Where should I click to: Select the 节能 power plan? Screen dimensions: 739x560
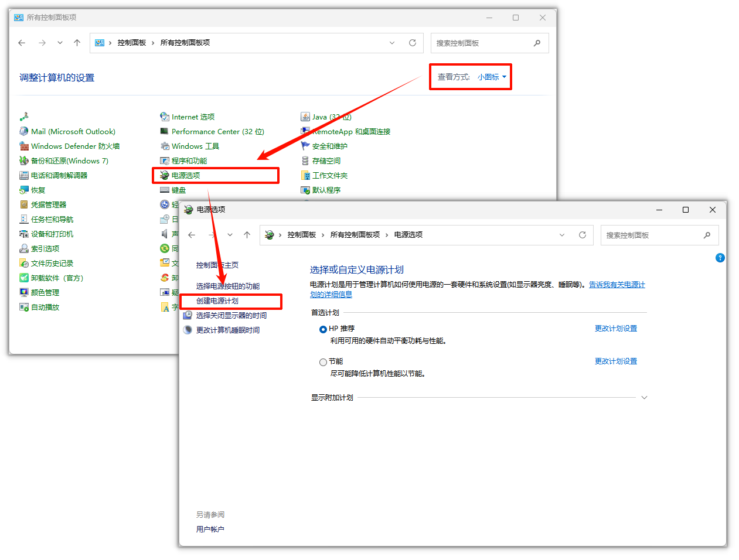tap(323, 362)
